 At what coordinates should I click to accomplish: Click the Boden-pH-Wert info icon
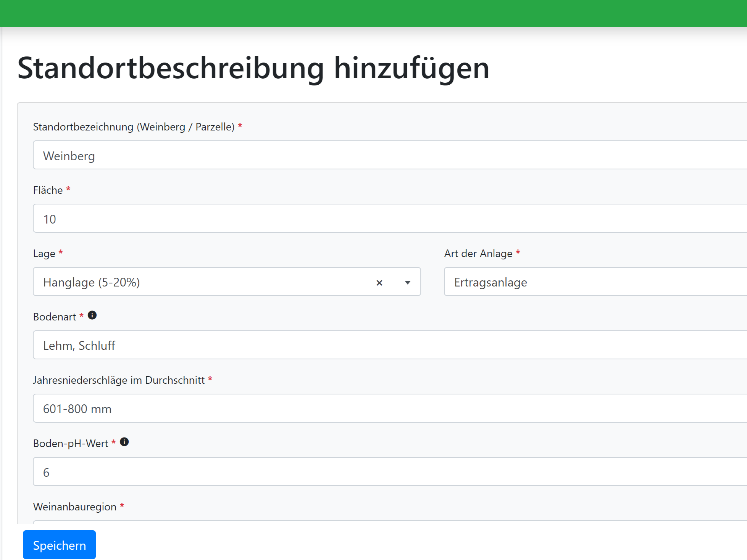[124, 442]
